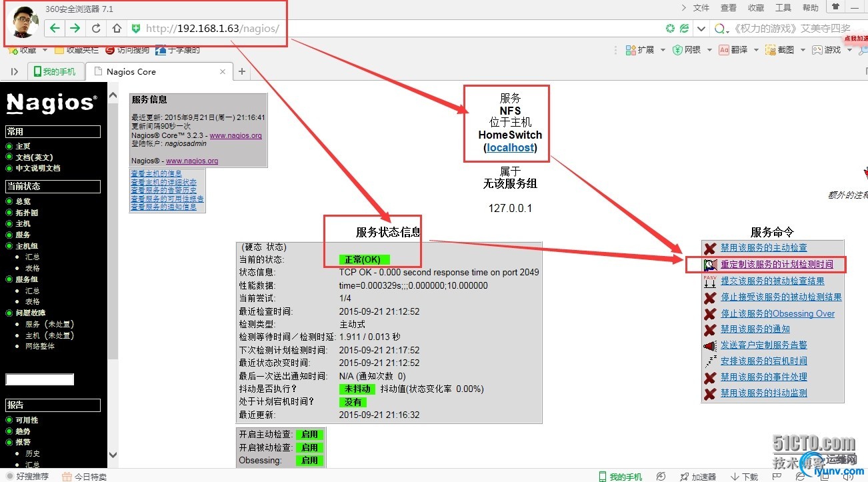
Task: Click the megaphone icon for custom service notification
Action: click(x=710, y=345)
